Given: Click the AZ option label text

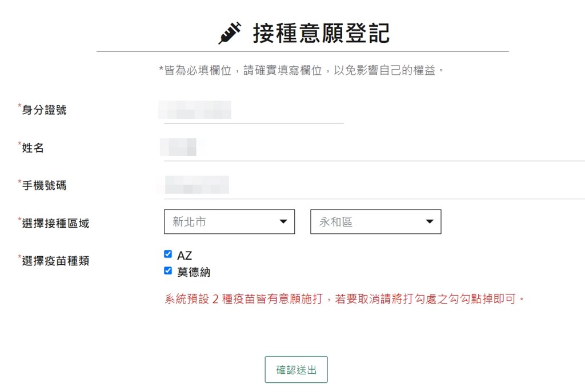Looking at the screenshot, I should pos(185,256).
